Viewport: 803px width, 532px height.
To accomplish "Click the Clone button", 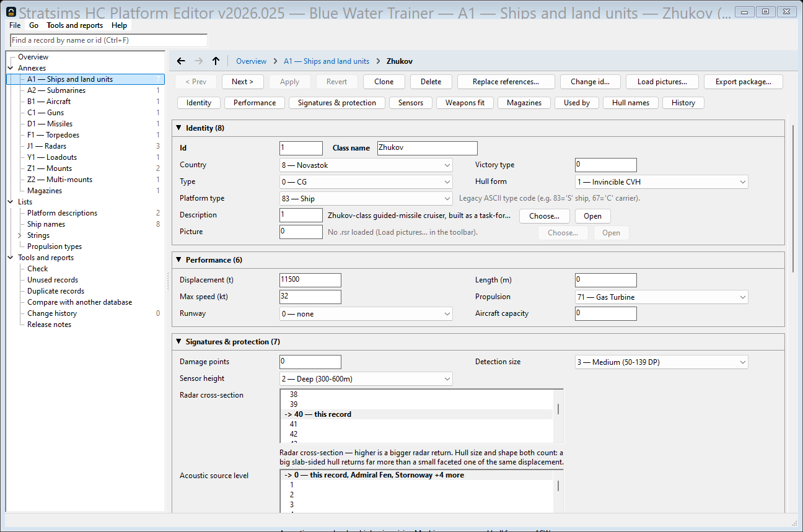I will click(x=384, y=82).
